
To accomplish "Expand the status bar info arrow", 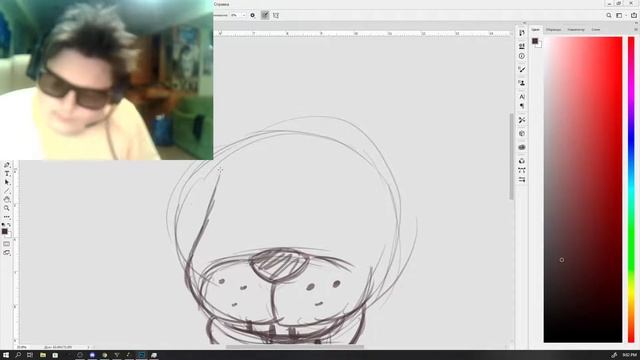I will 89,347.
